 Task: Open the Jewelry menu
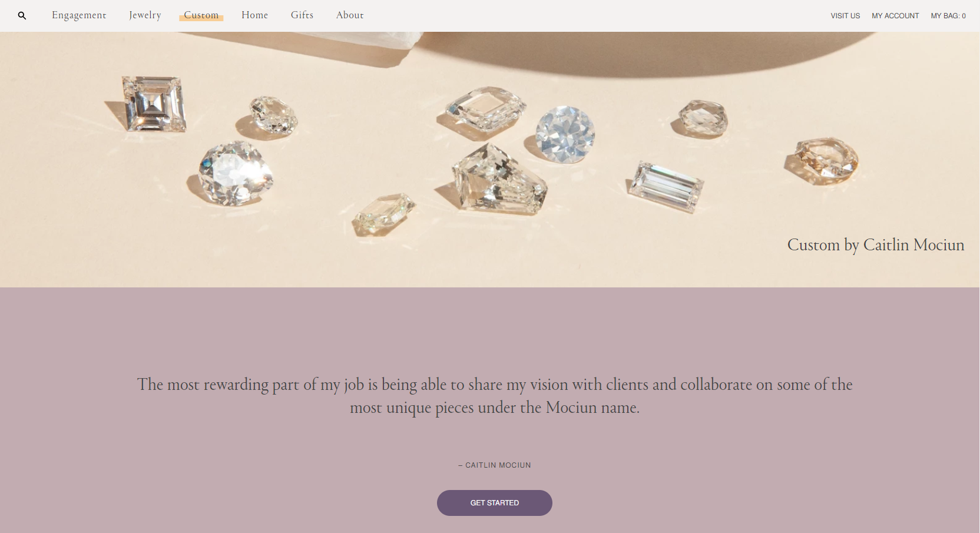pyautogui.click(x=145, y=15)
